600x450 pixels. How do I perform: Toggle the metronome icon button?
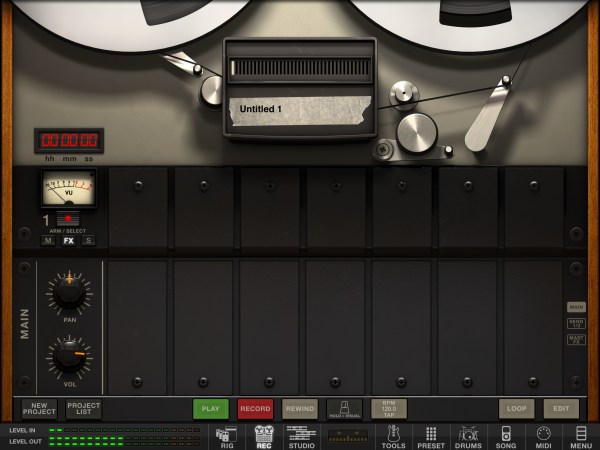[x=344, y=409]
